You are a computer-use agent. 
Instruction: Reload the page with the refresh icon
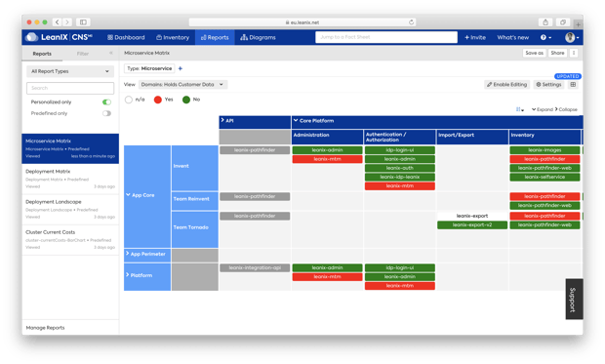click(x=412, y=22)
